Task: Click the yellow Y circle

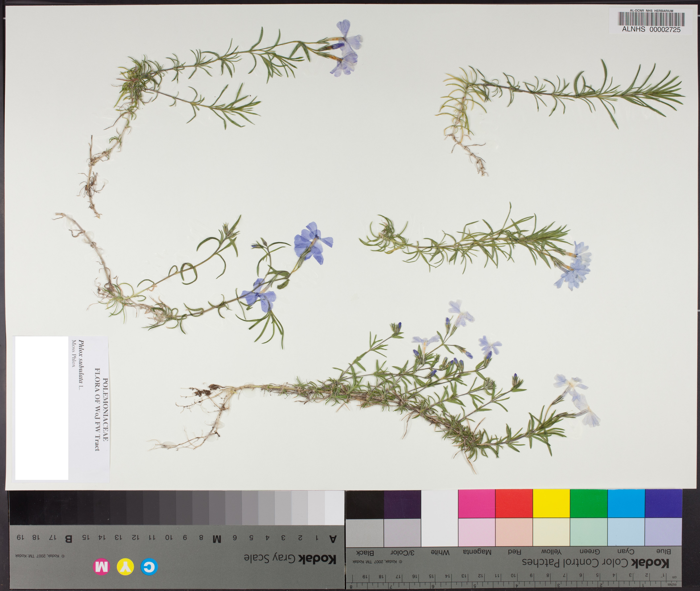Action: click(x=125, y=567)
